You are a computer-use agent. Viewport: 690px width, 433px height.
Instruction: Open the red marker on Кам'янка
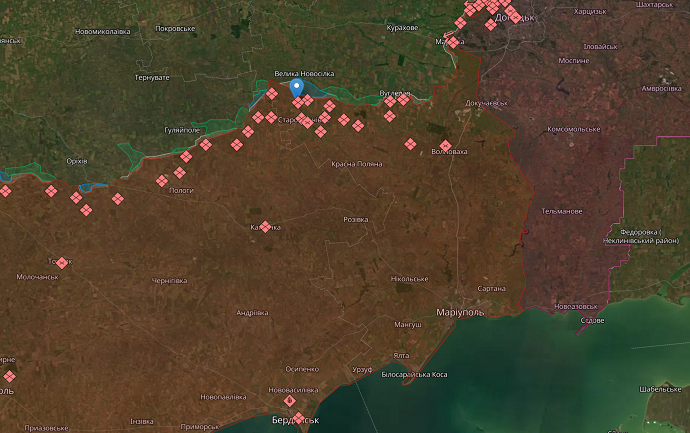coord(265,227)
